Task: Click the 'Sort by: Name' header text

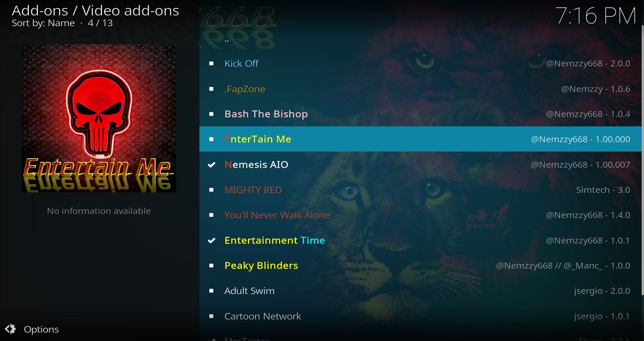Action: point(43,23)
